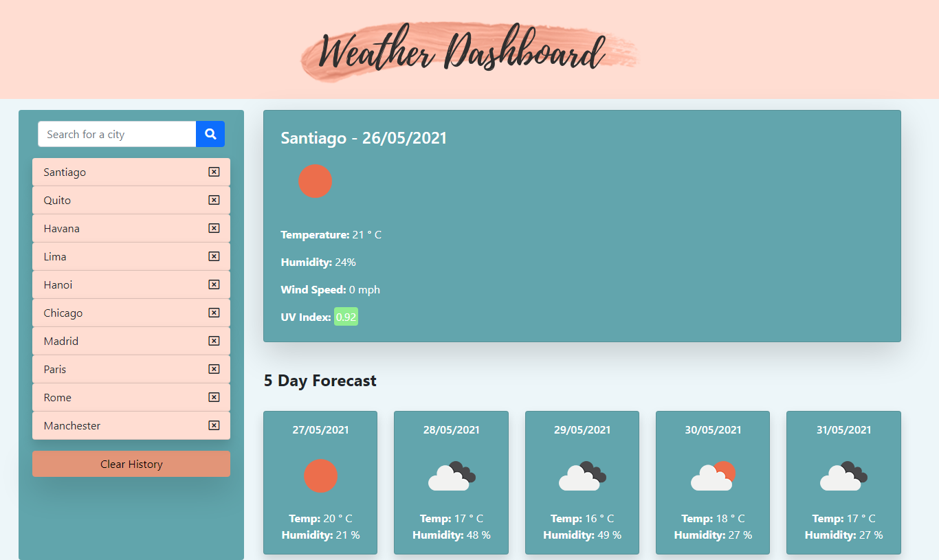Choose Paris in the city list
This screenshot has width=939, height=560.
(x=55, y=369)
